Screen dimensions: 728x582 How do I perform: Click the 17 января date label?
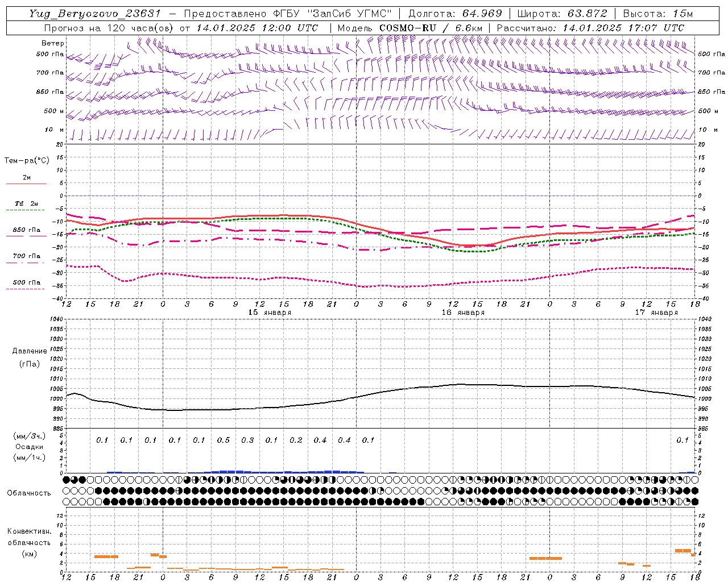pyautogui.click(x=656, y=313)
